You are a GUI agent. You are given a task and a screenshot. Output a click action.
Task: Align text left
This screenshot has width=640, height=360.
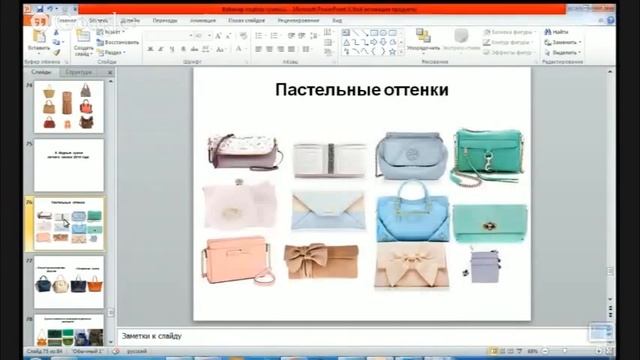[258, 49]
